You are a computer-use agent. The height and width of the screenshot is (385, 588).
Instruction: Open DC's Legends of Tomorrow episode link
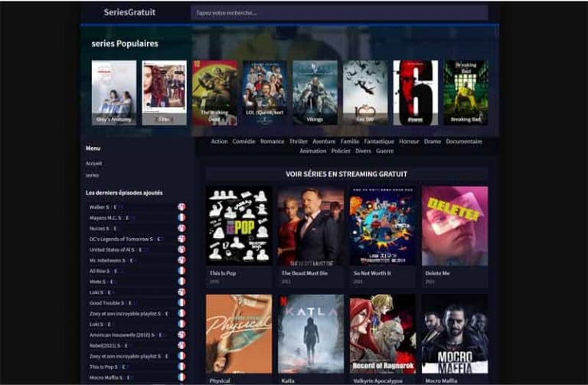pyautogui.click(x=121, y=239)
